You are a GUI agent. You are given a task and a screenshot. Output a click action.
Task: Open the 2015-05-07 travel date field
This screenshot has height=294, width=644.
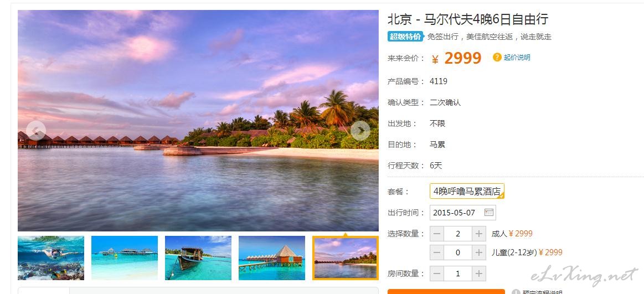pos(462,212)
